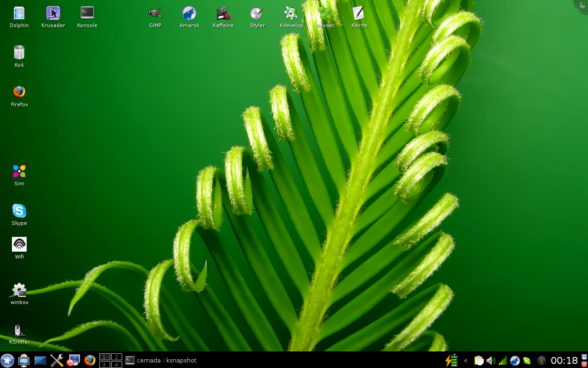Select virtual desktop 4 in pager
588x368 pixels.
click(117, 364)
